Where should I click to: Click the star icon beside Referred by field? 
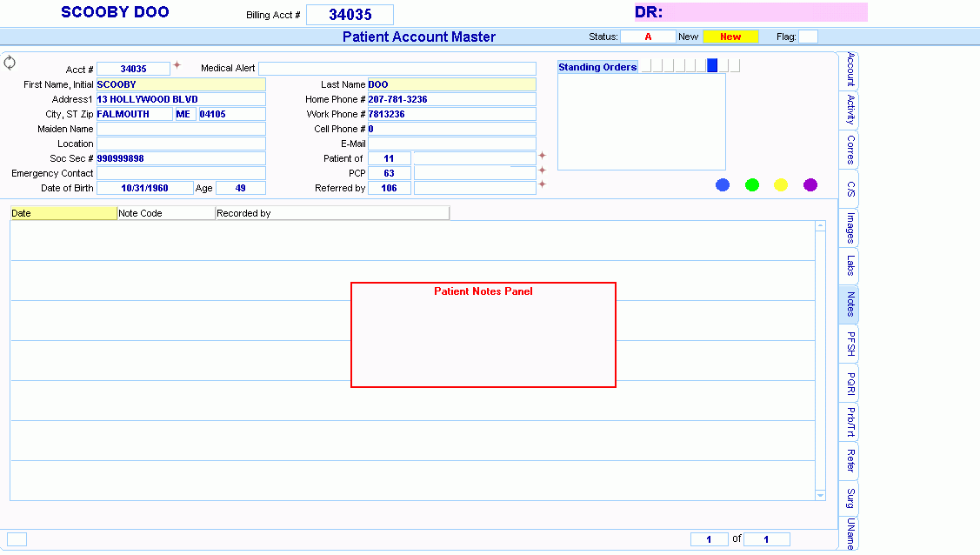point(543,184)
